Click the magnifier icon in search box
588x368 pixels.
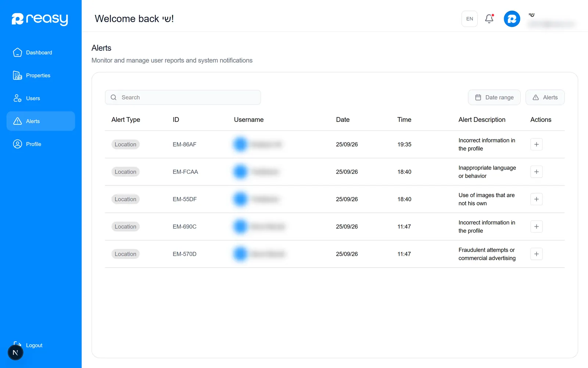pyautogui.click(x=114, y=98)
